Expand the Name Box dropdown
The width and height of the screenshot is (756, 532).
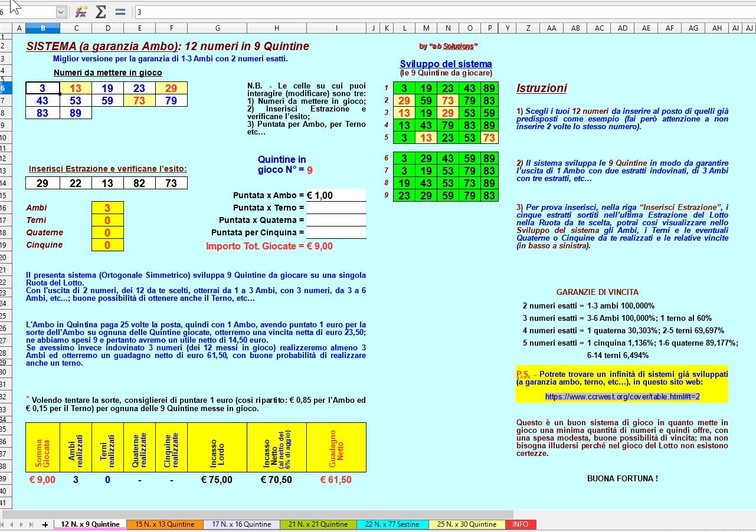pos(61,12)
